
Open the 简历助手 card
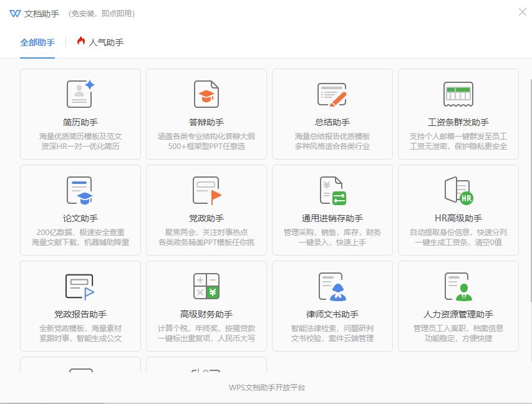tap(80, 114)
